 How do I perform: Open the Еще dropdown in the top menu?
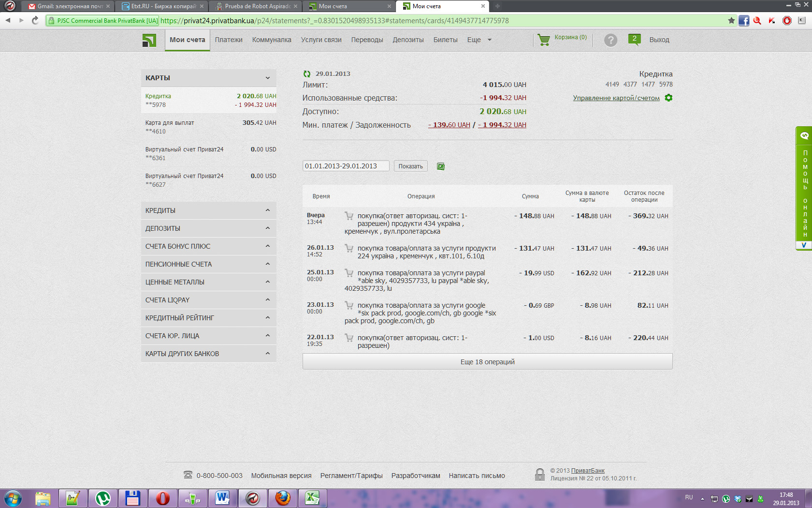479,40
